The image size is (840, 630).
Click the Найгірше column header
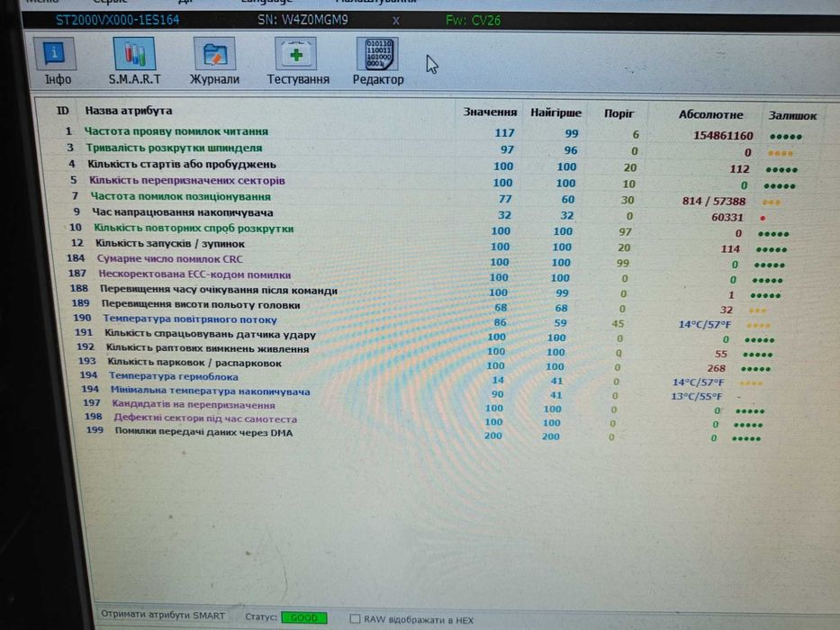click(x=555, y=113)
